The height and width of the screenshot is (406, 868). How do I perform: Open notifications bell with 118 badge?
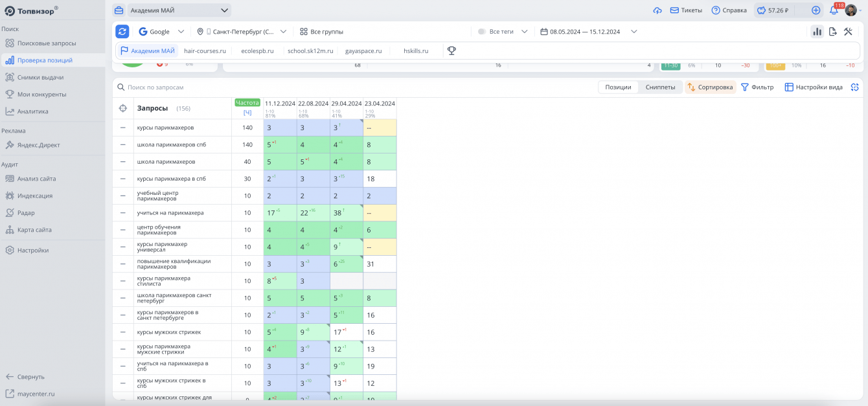point(834,10)
